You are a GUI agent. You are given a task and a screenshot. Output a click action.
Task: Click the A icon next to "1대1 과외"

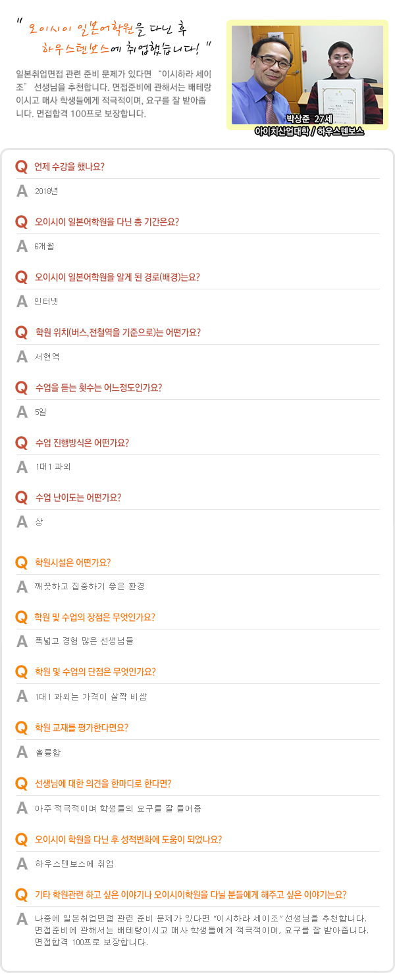22,467
